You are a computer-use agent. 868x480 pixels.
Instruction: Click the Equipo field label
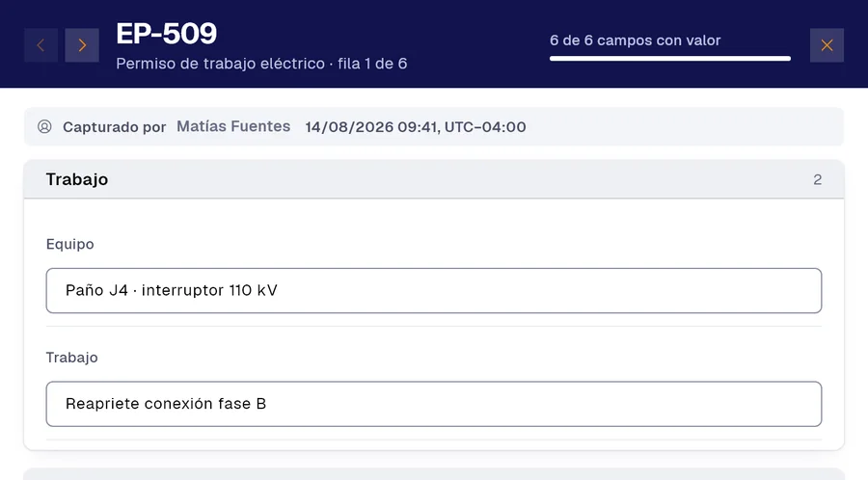point(69,245)
